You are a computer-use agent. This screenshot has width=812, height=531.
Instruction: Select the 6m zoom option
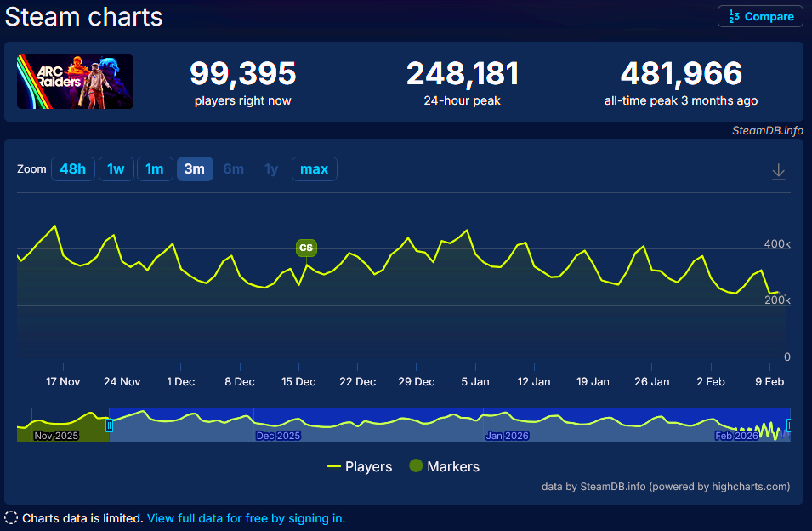(234, 168)
